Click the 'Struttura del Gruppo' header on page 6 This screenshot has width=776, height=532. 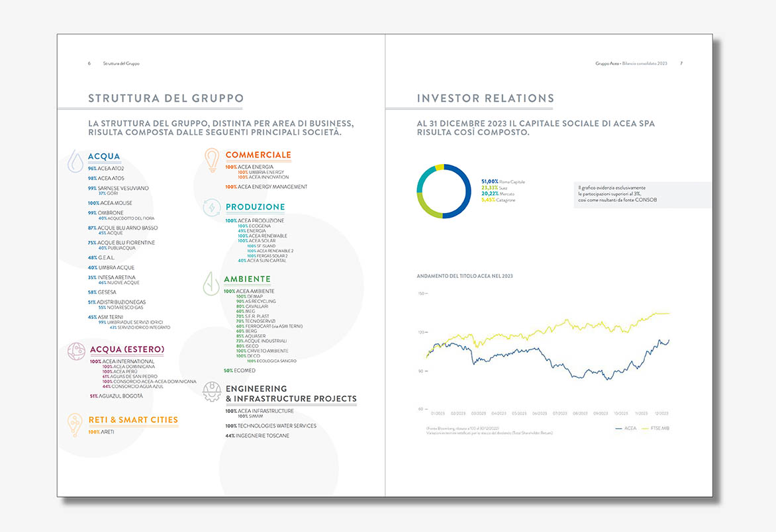click(x=121, y=64)
